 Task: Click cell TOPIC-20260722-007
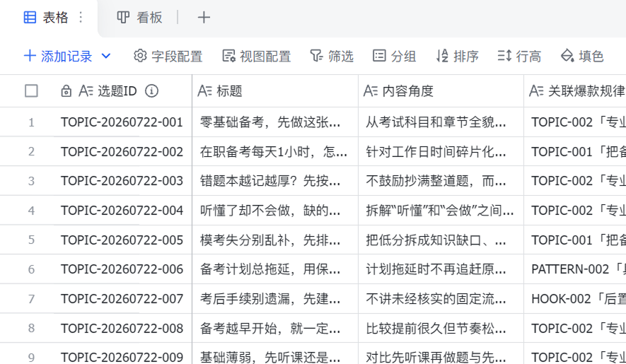click(x=122, y=299)
